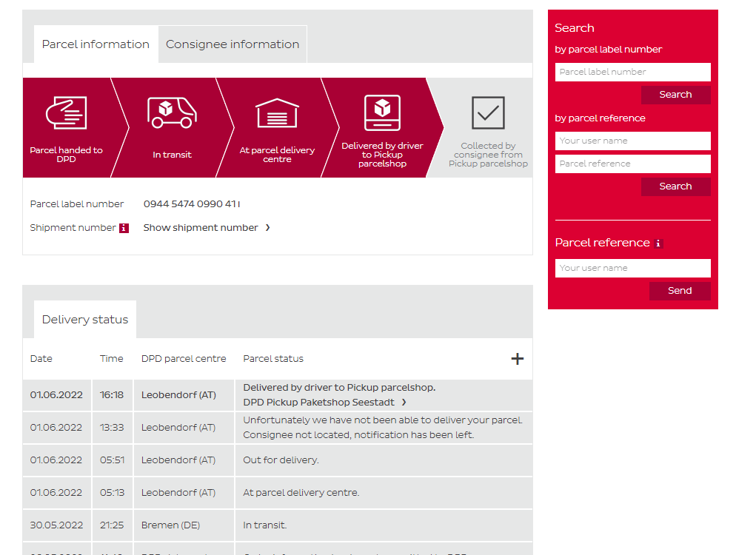
Task: Click the shipment number info icon
Action: click(124, 228)
